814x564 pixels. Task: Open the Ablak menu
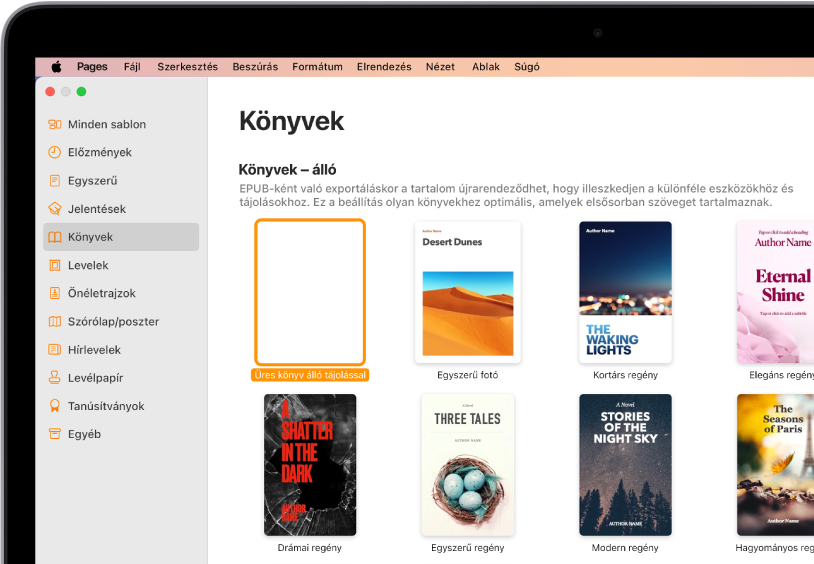pos(486,66)
